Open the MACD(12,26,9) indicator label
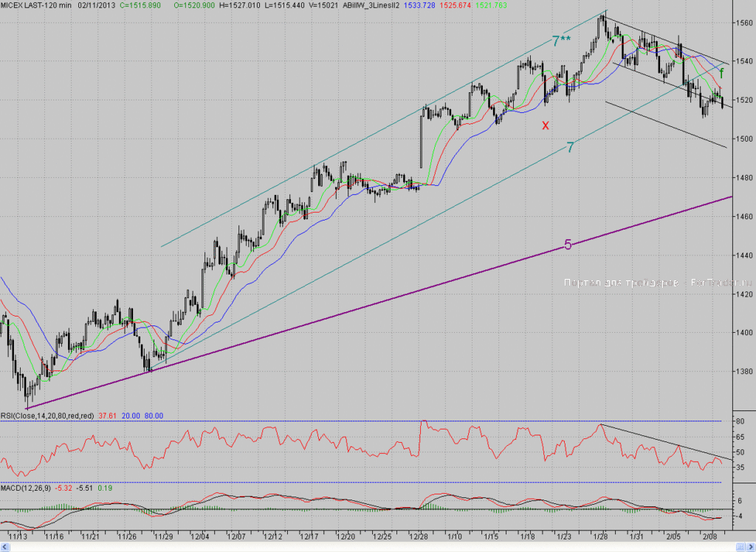The image size is (756, 552). coord(26,488)
